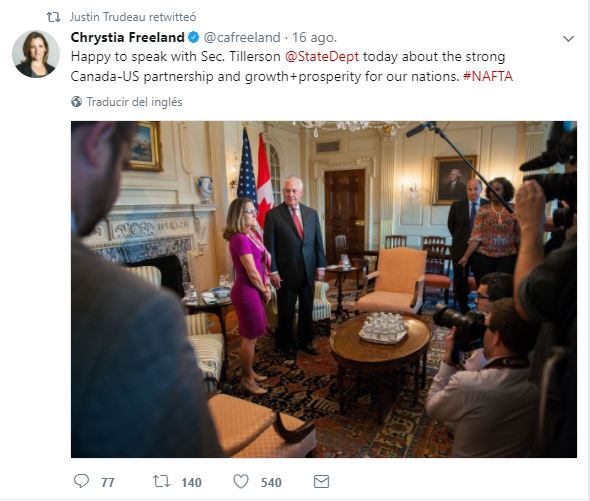This screenshot has height=501, width=590.
Task: Open Chrystia Freeland display name
Action: (128, 37)
